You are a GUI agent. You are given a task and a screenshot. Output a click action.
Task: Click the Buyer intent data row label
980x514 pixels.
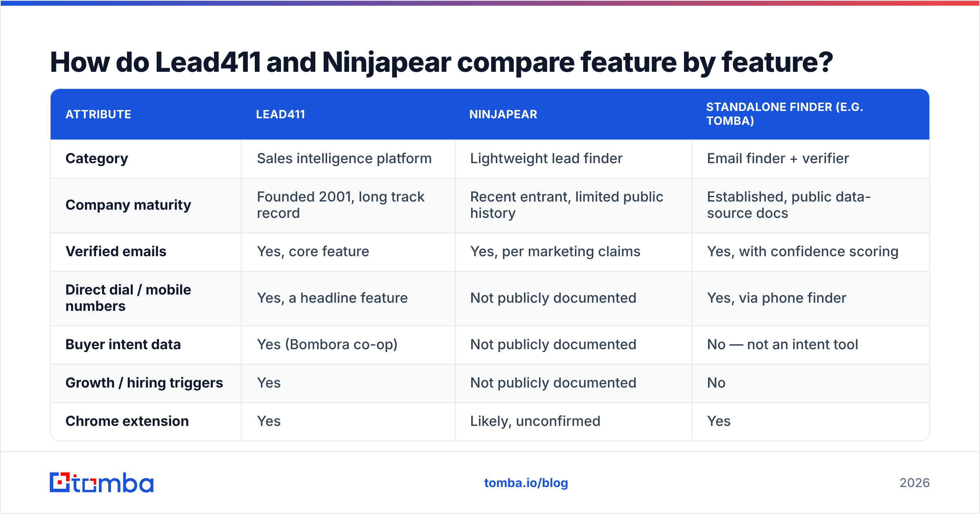click(x=123, y=345)
